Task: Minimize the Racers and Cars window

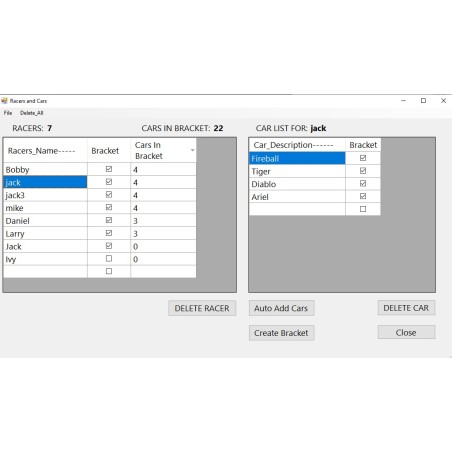Action: (x=403, y=100)
